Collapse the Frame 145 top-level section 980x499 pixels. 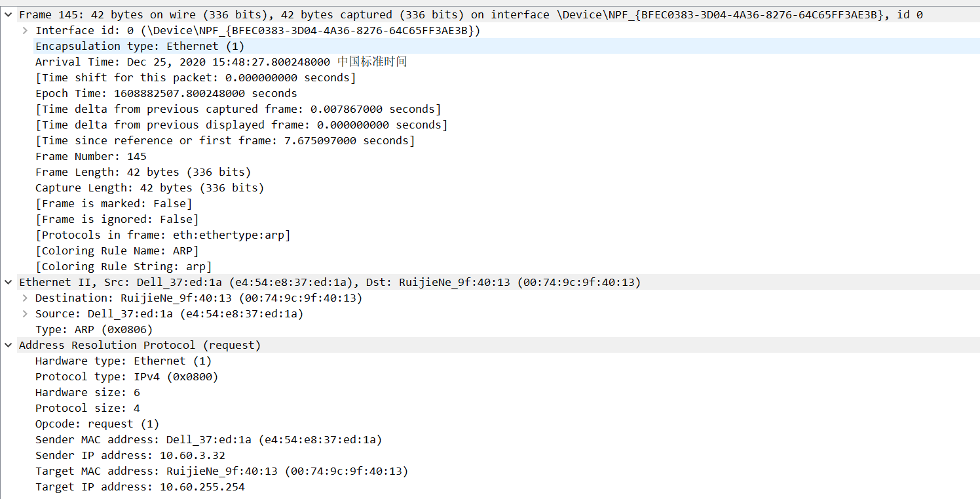point(7,14)
